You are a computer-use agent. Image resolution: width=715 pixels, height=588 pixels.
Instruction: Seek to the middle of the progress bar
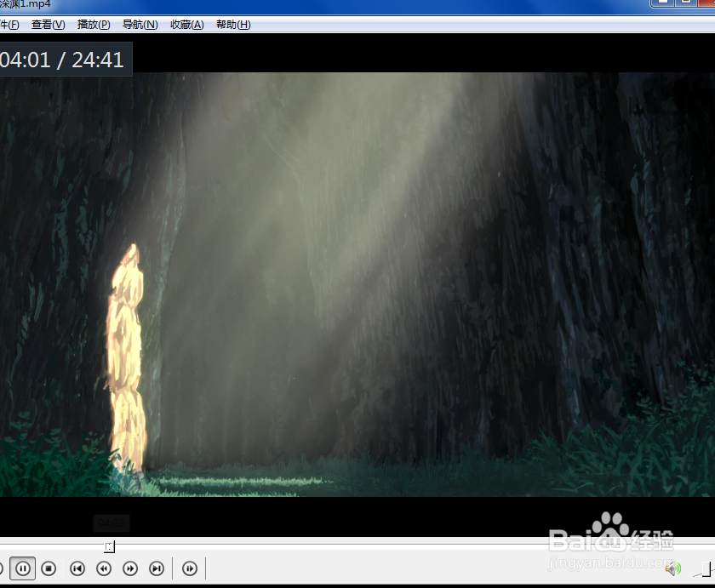pyautogui.click(x=357, y=545)
